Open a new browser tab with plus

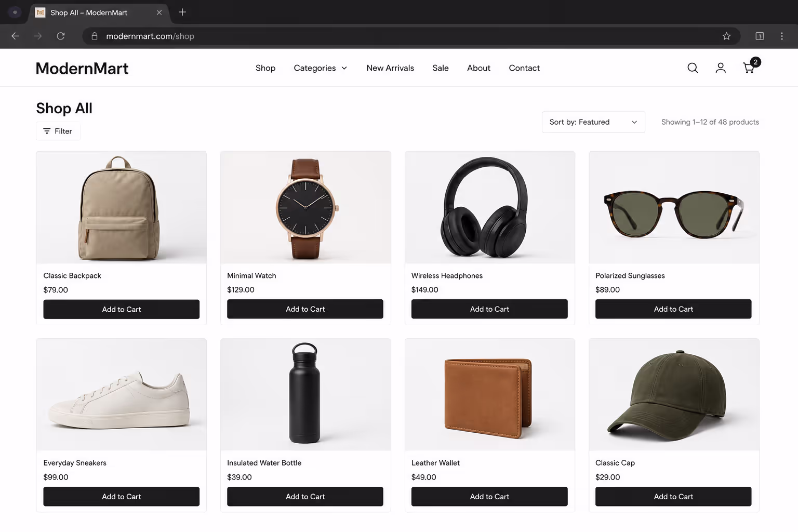pos(182,12)
